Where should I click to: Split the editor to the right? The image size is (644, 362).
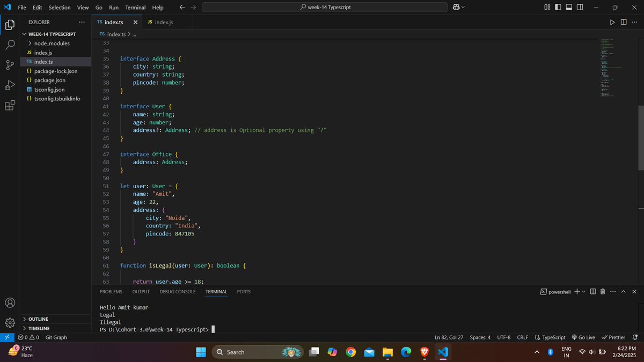(624, 22)
